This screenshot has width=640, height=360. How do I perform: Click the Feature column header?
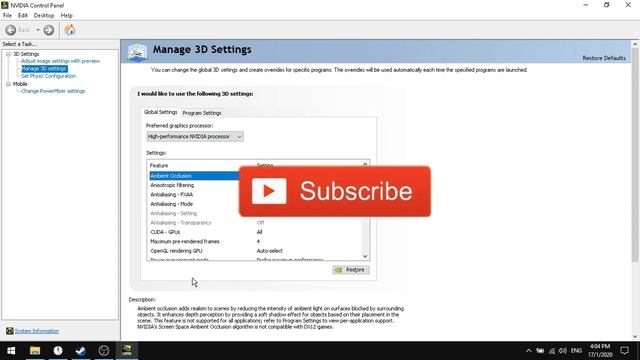(159, 165)
